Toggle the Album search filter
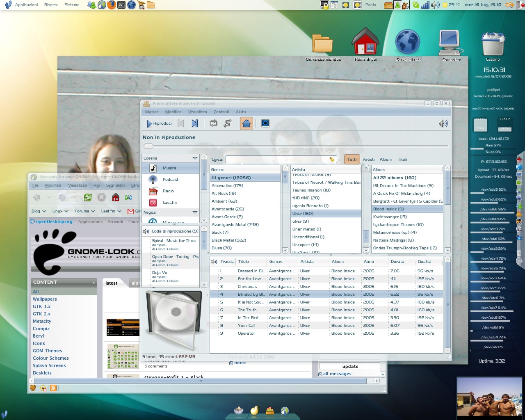 click(386, 159)
